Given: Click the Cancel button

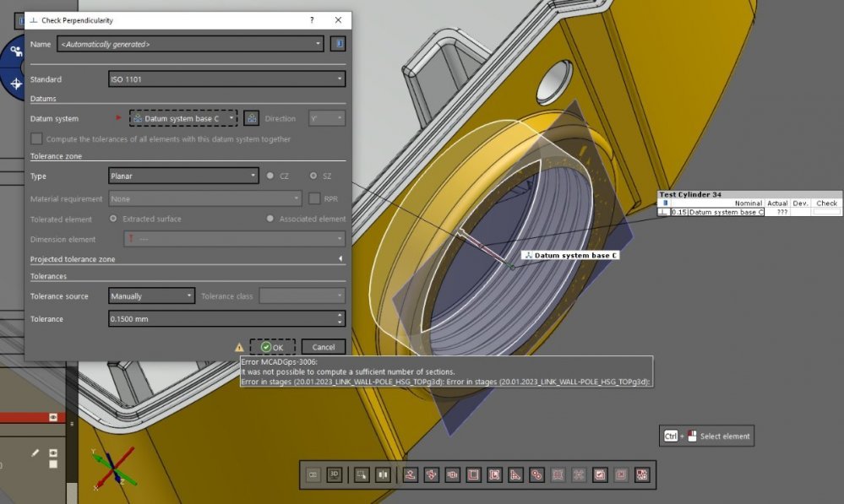Looking at the screenshot, I should click(x=324, y=347).
